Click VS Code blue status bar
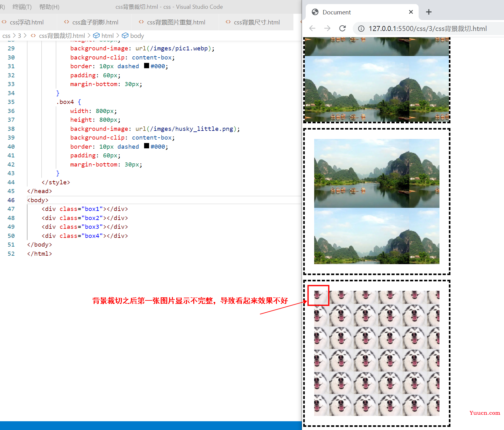This screenshot has width=504, height=430. click(151, 426)
